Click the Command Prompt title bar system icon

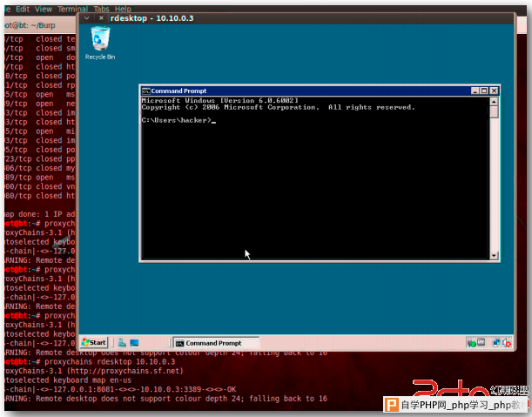[x=146, y=91]
